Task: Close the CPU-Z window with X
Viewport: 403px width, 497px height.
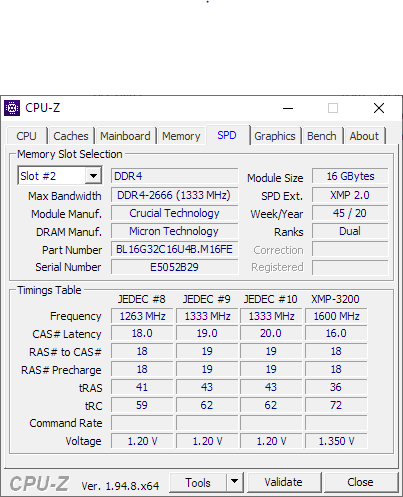Action: [379, 108]
